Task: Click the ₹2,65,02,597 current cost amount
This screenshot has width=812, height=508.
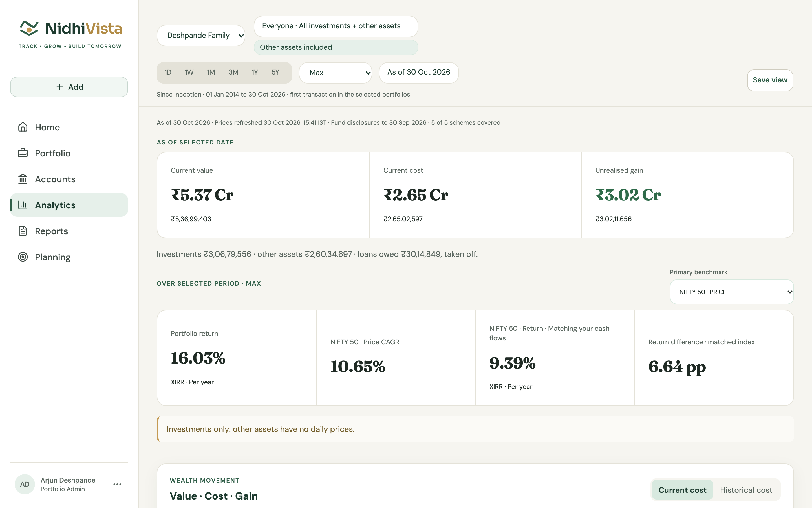Action: [x=403, y=219]
